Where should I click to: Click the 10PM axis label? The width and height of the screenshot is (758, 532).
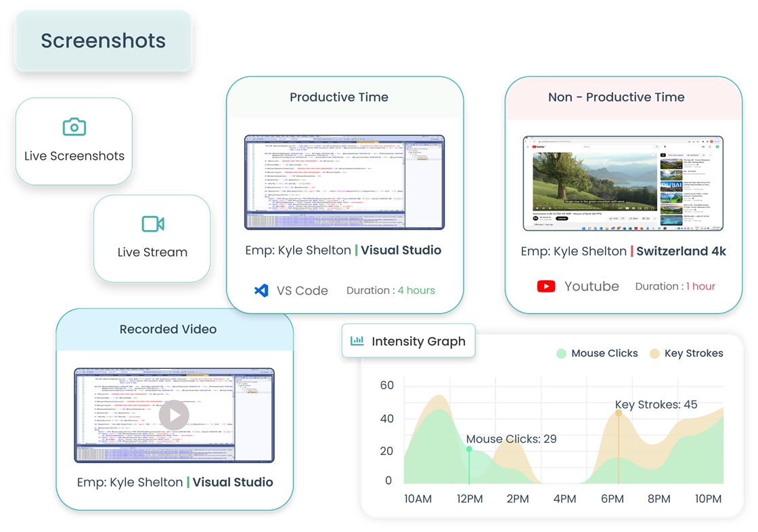708,499
